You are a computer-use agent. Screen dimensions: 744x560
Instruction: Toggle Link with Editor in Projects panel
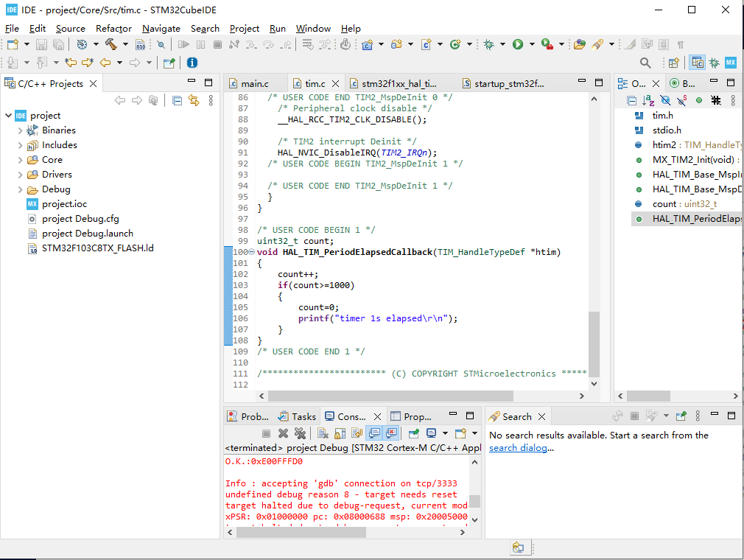coord(194,101)
